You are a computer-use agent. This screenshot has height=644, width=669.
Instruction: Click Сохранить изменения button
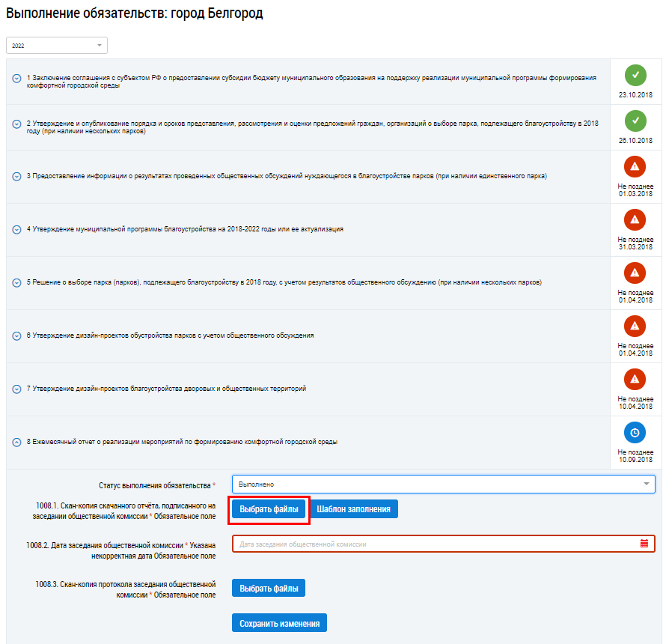pyautogui.click(x=279, y=623)
